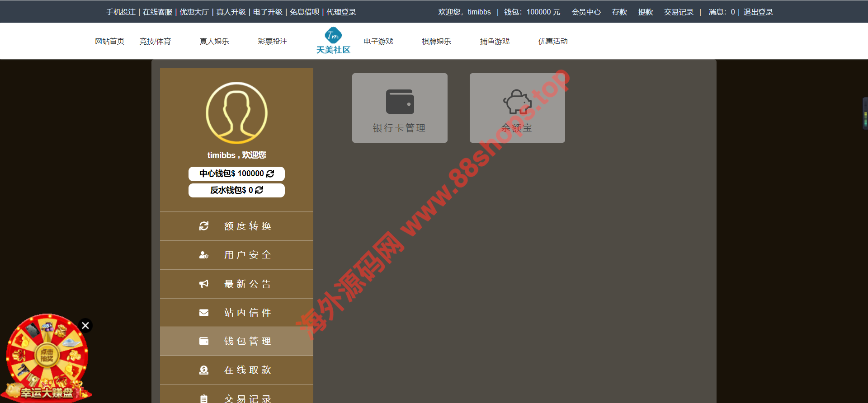Refresh the center wallet balance
868x403 pixels.
pyautogui.click(x=270, y=173)
